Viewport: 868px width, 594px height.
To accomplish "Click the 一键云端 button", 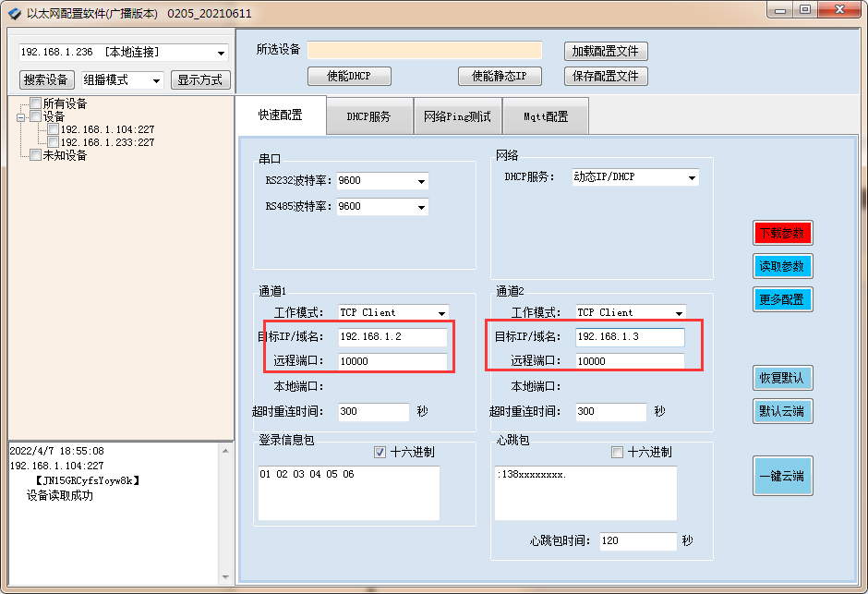I will [782, 476].
